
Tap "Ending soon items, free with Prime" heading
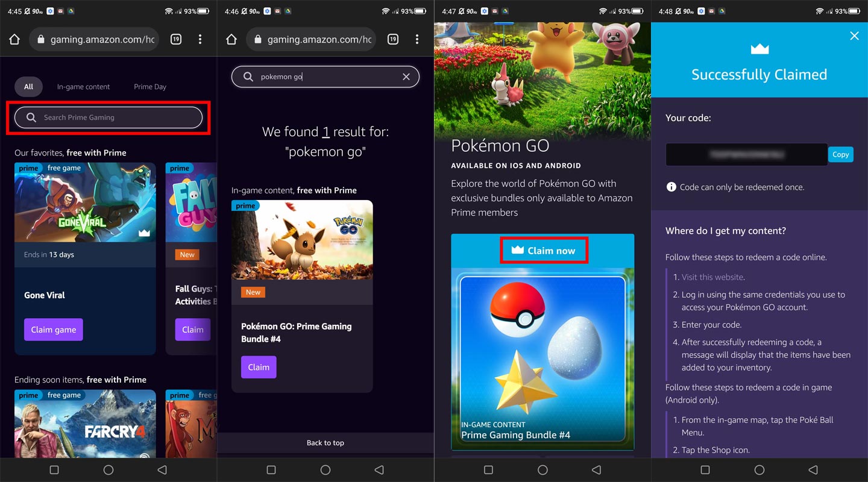pos(81,380)
